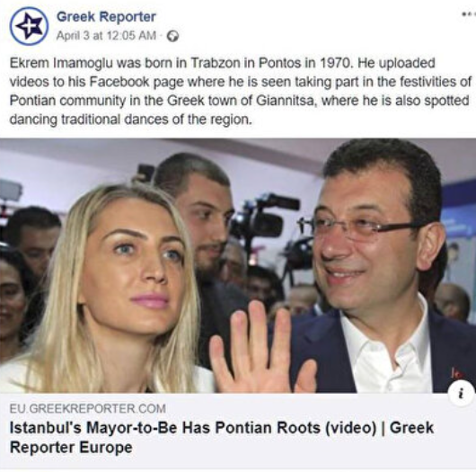Open the EU.GREEKREPORTER.COM domain link
The height and width of the screenshot is (472, 476).
tap(88, 408)
